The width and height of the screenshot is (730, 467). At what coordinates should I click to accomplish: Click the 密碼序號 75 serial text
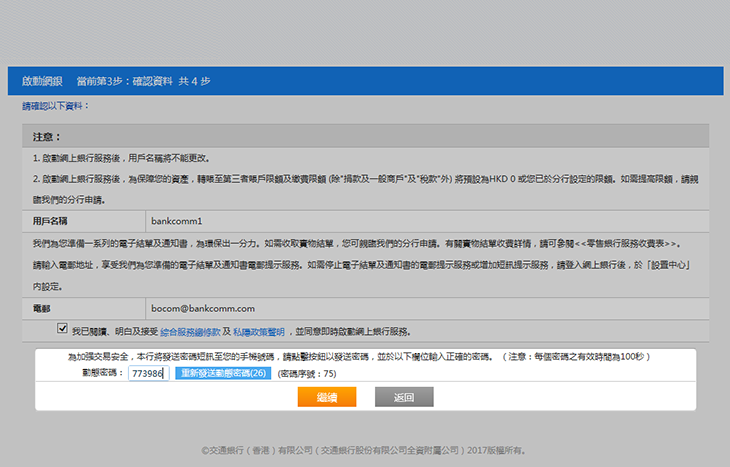pos(307,373)
